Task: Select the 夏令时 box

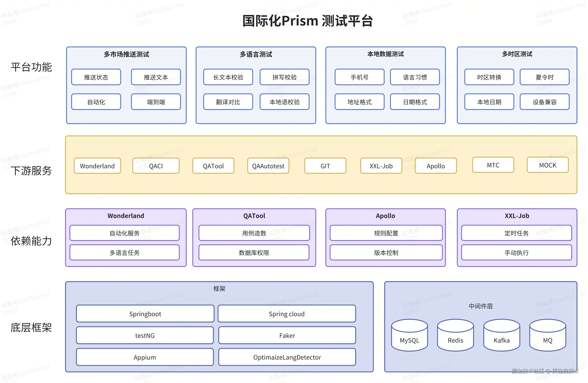Action: pos(545,77)
